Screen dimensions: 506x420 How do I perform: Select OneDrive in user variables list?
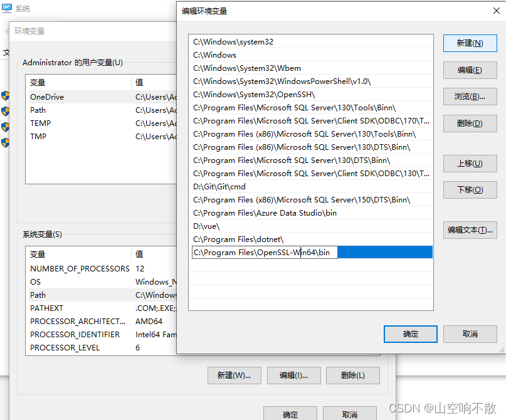pos(47,97)
